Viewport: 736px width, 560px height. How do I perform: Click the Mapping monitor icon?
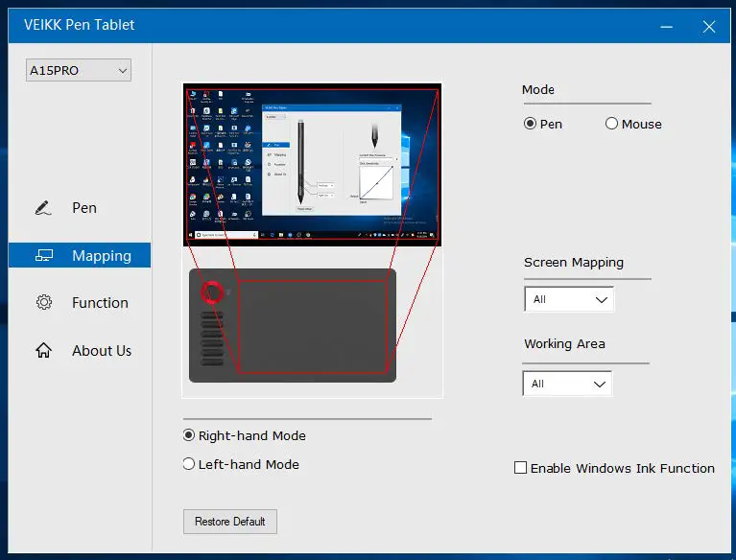point(44,255)
